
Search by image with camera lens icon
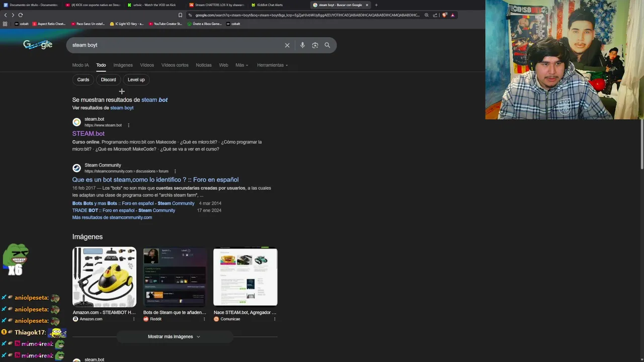point(315,45)
